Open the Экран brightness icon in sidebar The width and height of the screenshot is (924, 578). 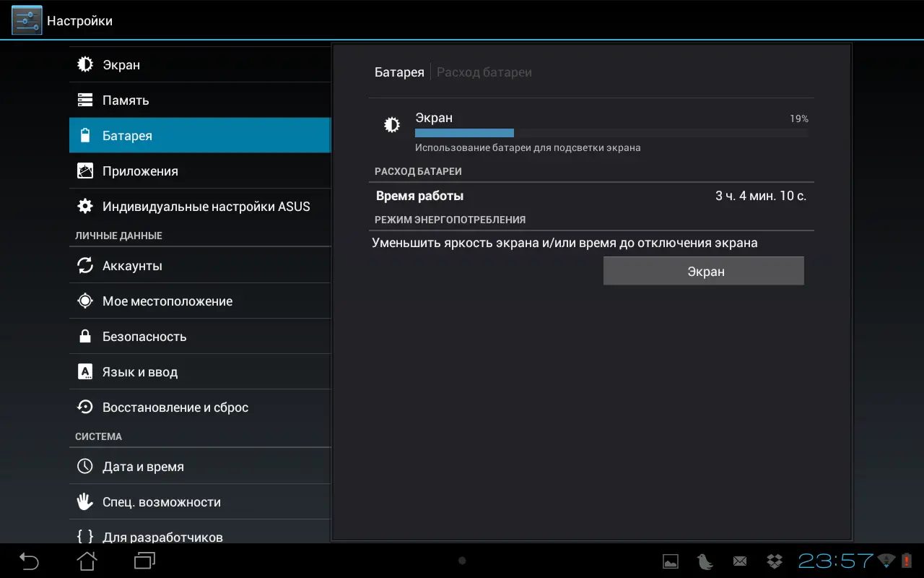tap(85, 64)
